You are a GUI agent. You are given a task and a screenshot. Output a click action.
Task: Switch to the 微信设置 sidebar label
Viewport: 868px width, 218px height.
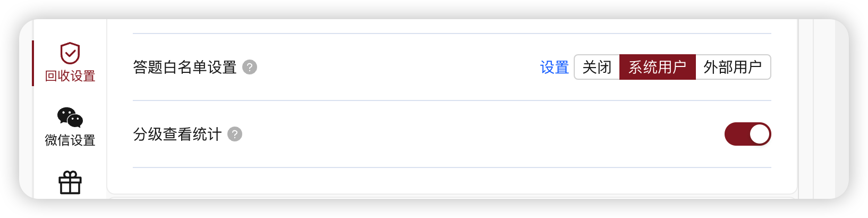coord(70,140)
